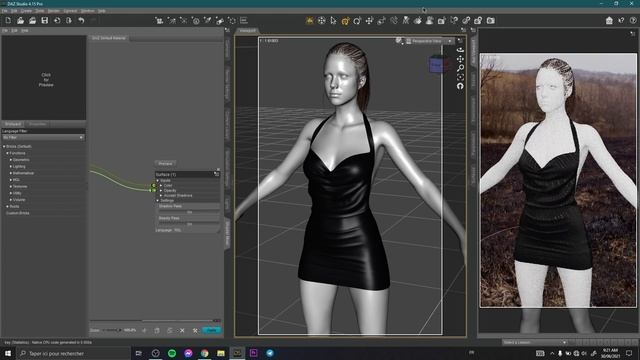Open the main File menu
Image resolution: width=640 pixels, height=360 pixels.
pyautogui.click(x=4, y=11)
